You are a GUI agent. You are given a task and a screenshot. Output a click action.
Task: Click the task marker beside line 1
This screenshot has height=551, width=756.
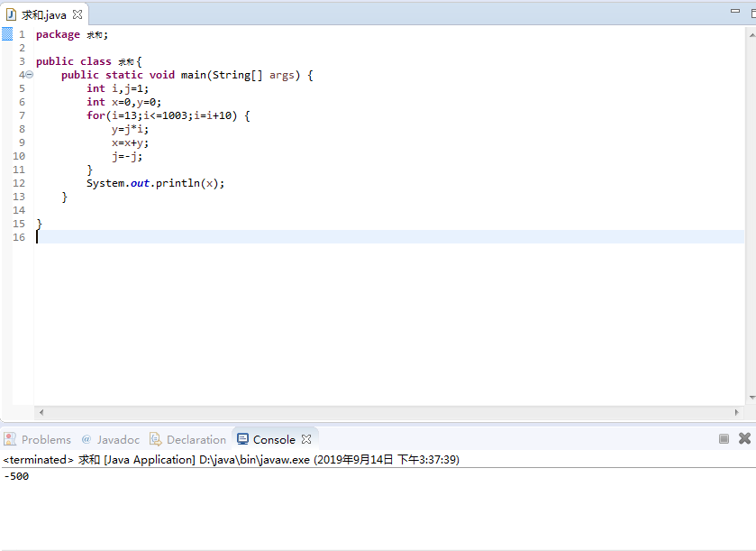tap(7, 34)
